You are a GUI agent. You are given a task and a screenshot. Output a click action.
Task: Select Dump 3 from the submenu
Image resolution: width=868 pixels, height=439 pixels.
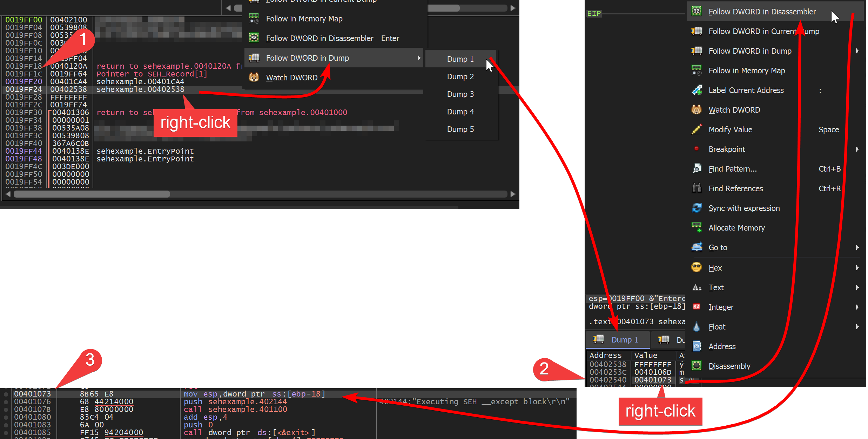pos(460,94)
